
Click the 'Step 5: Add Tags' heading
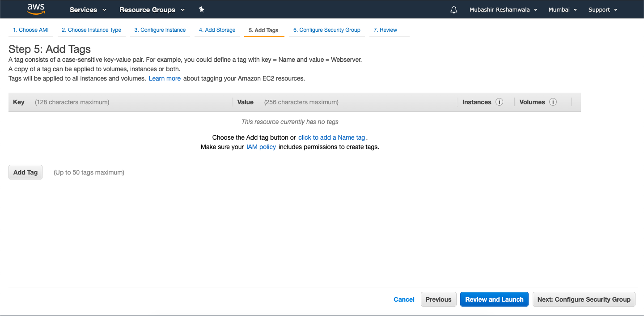50,49
